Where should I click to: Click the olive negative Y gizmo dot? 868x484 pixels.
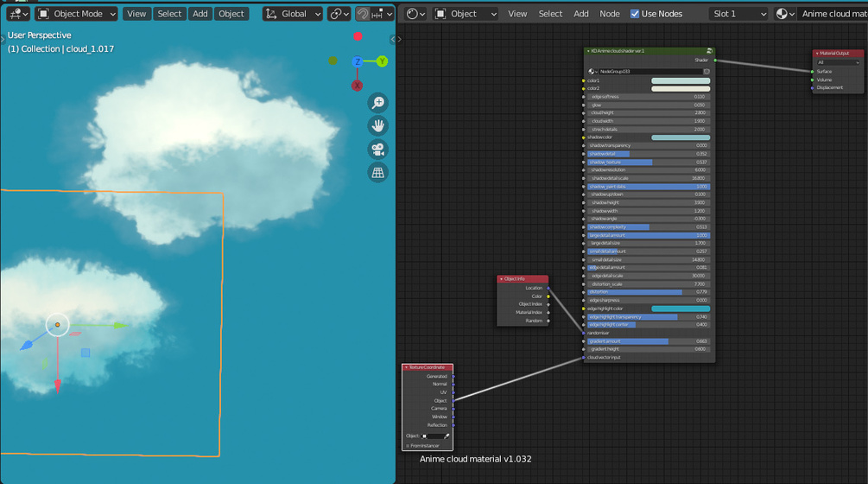[x=333, y=60]
